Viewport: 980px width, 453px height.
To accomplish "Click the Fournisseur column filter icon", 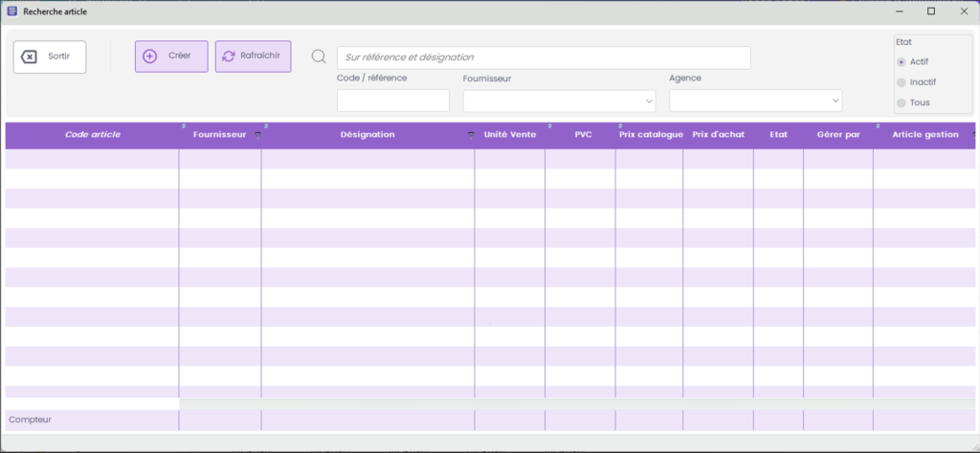I will 256,136.
